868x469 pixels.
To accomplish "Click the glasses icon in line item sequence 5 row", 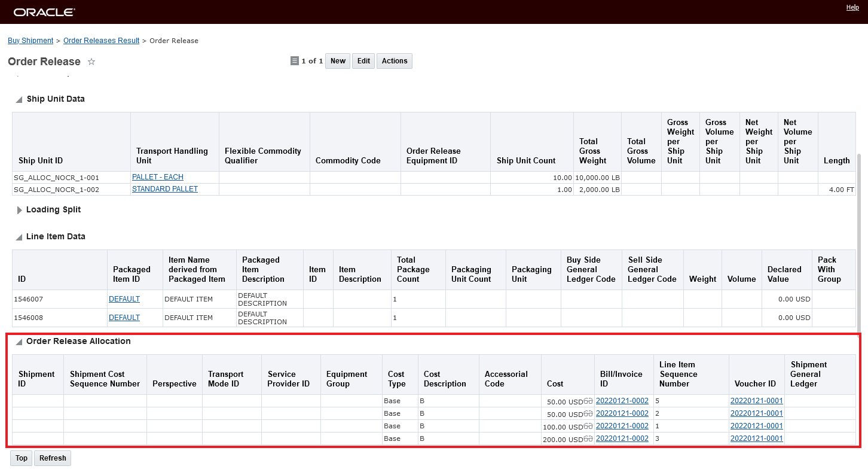I will (588, 401).
